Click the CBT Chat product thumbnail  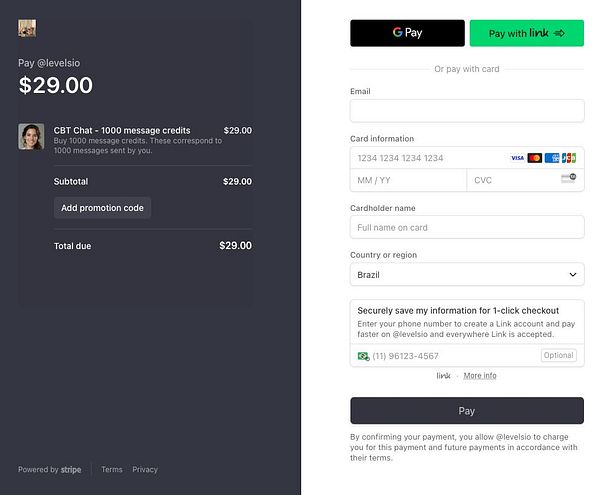click(x=31, y=136)
